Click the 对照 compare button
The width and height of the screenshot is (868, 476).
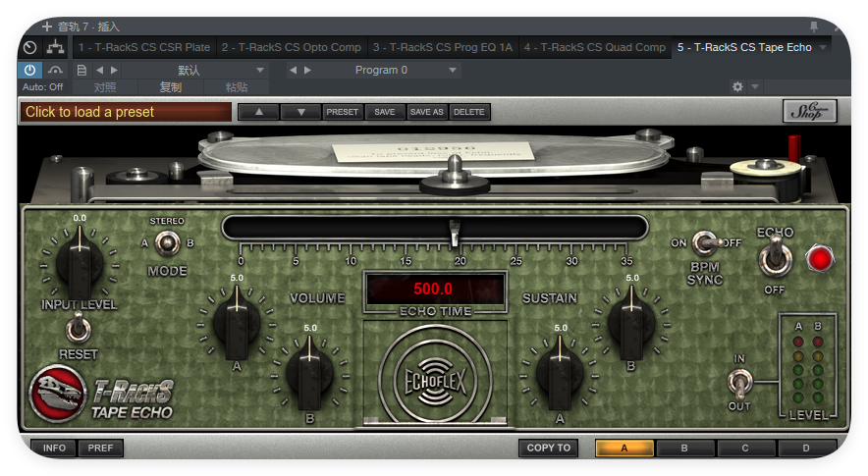[x=105, y=87]
